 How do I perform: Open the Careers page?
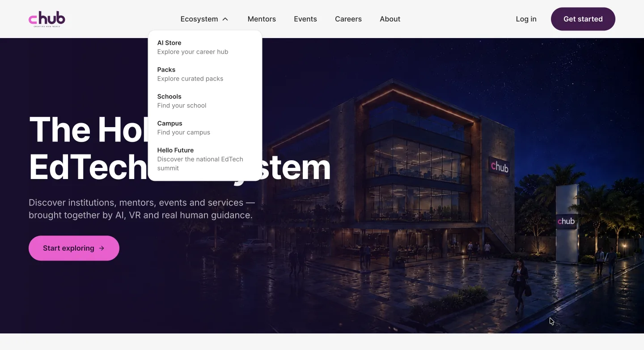348,19
